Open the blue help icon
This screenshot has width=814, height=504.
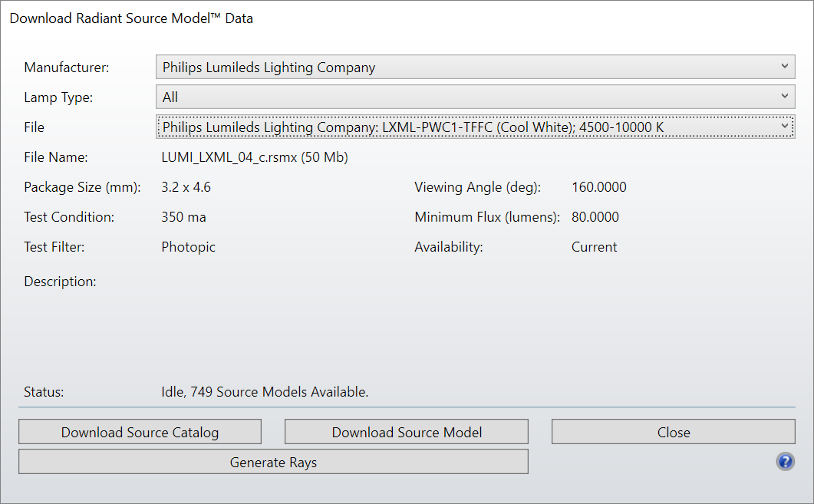pos(785,462)
